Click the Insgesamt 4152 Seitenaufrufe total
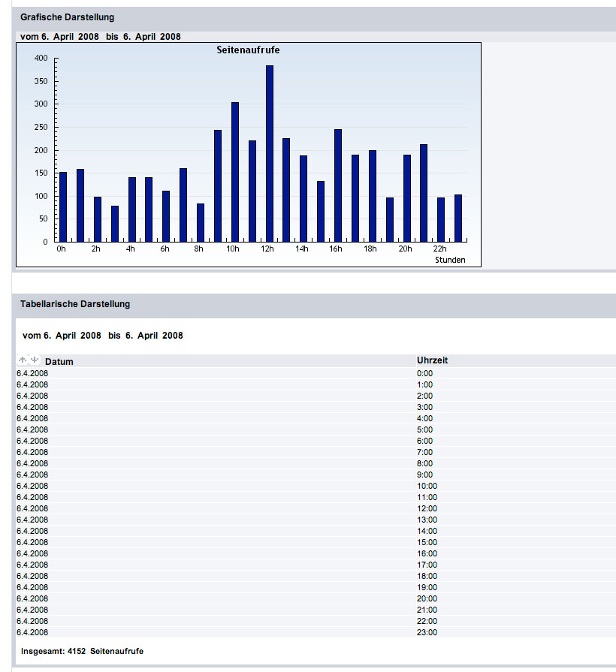 pyautogui.click(x=83, y=651)
